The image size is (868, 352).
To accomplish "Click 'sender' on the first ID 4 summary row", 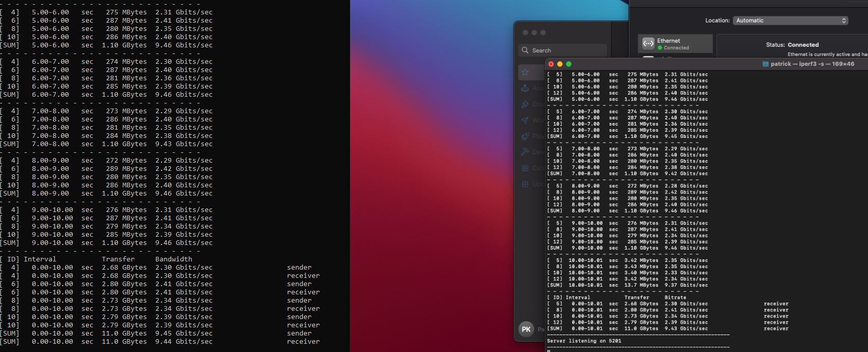I will (299, 267).
